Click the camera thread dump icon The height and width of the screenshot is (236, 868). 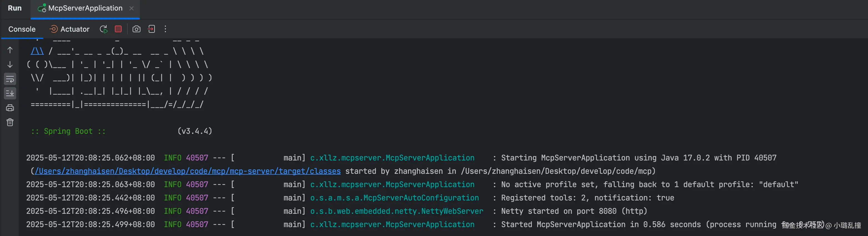(x=137, y=29)
